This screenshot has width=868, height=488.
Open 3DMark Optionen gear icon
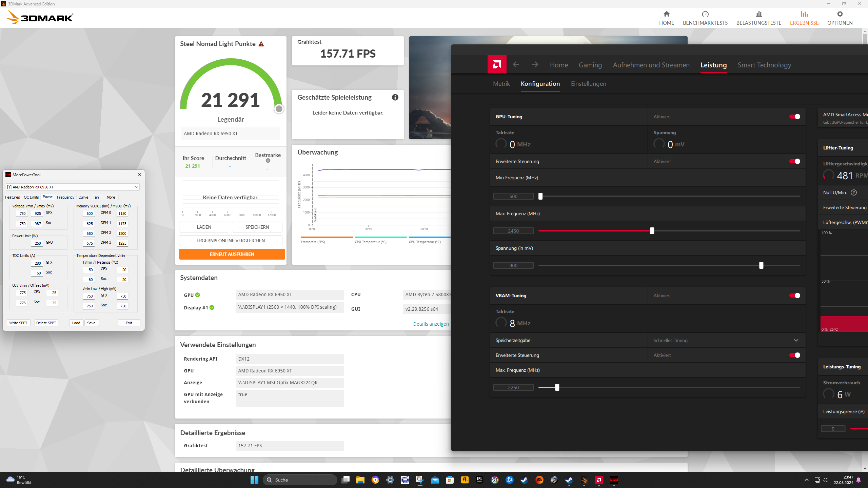[x=840, y=14]
